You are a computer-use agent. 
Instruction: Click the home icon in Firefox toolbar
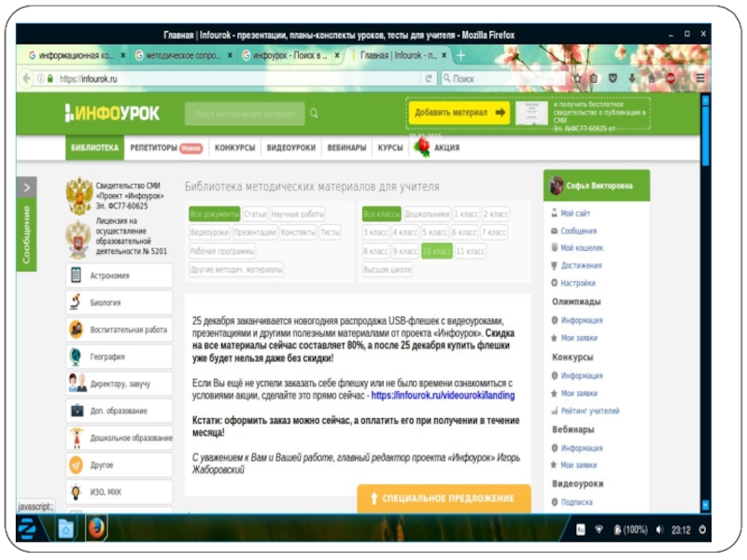pos(651,78)
